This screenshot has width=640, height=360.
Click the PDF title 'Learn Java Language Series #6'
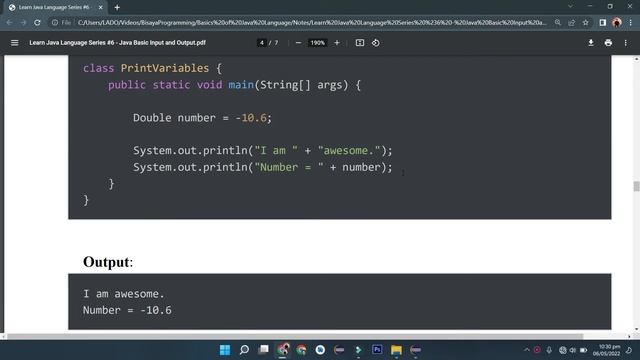tap(118, 42)
